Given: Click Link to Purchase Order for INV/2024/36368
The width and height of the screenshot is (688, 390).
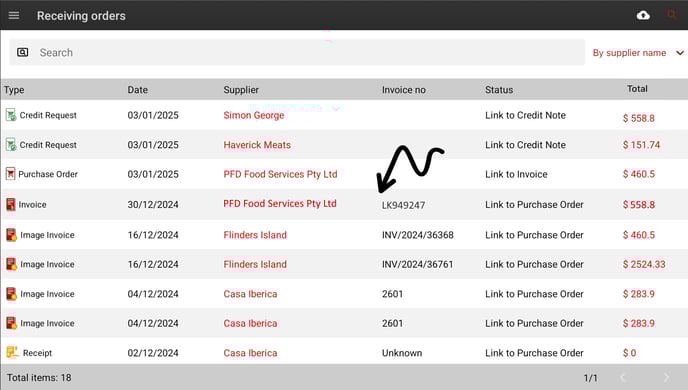Looking at the screenshot, I should pyautogui.click(x=534, y=235).
